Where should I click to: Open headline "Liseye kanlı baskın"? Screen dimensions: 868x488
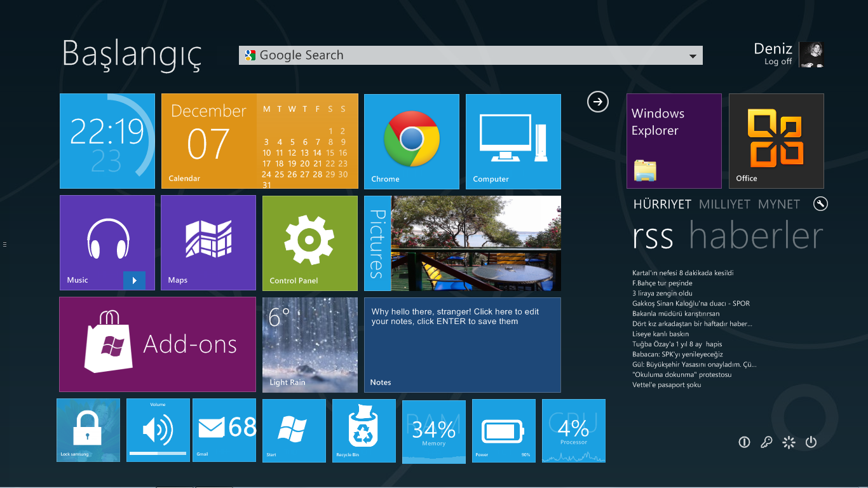point(661,334)
